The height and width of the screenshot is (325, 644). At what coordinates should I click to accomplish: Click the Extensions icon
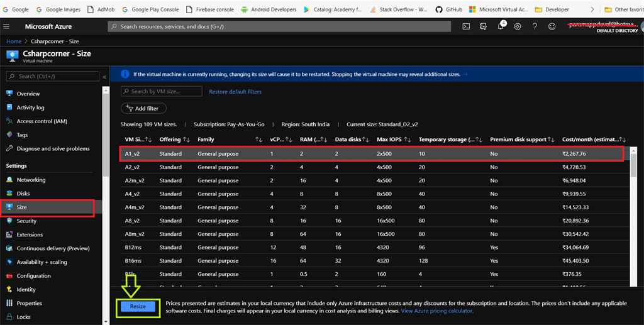[x=9, y=234]
